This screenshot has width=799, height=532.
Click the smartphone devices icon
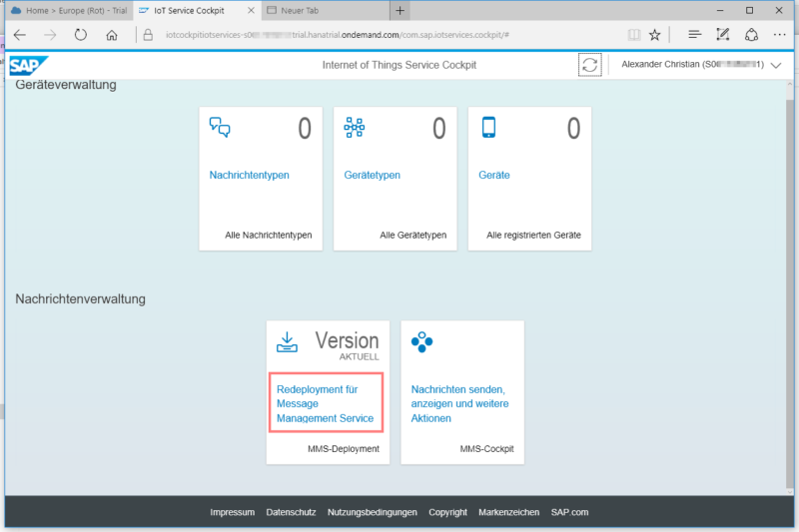coord(488,128)
